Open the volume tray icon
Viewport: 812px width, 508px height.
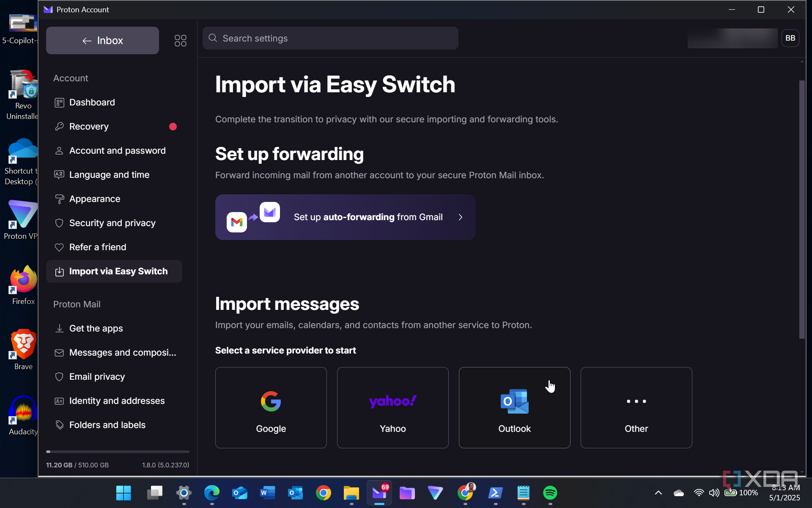[x=714, y=493]
